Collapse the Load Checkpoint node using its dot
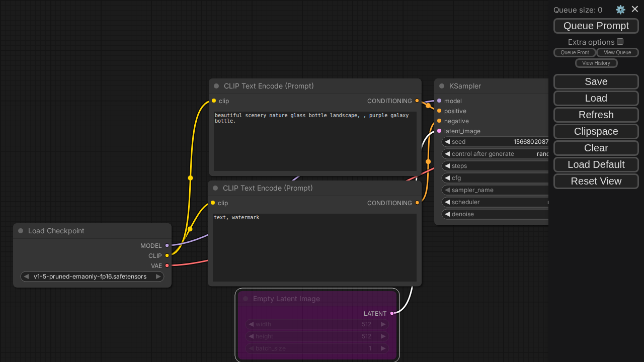The image size is (644, 362). coord(21,231)
